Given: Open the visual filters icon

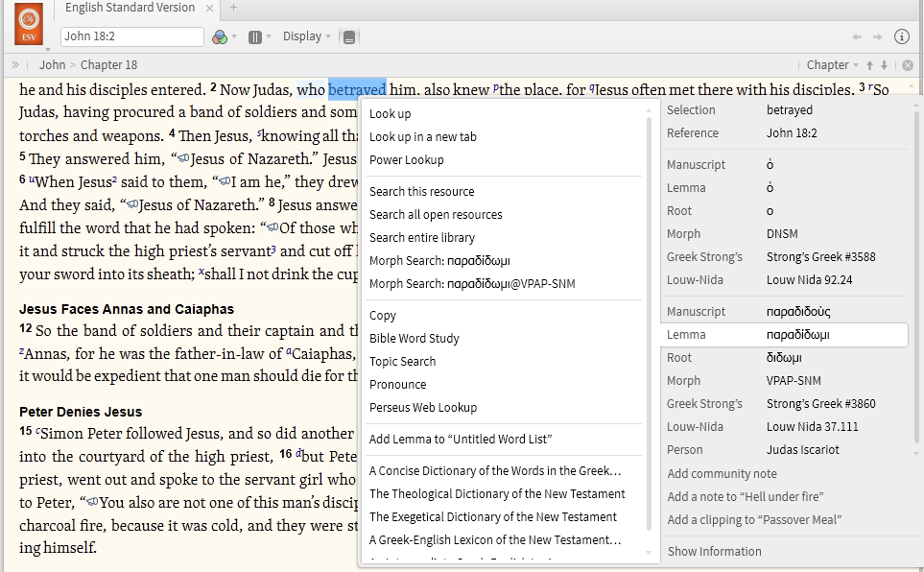Looking at the screenshot, I should [220, 37].
